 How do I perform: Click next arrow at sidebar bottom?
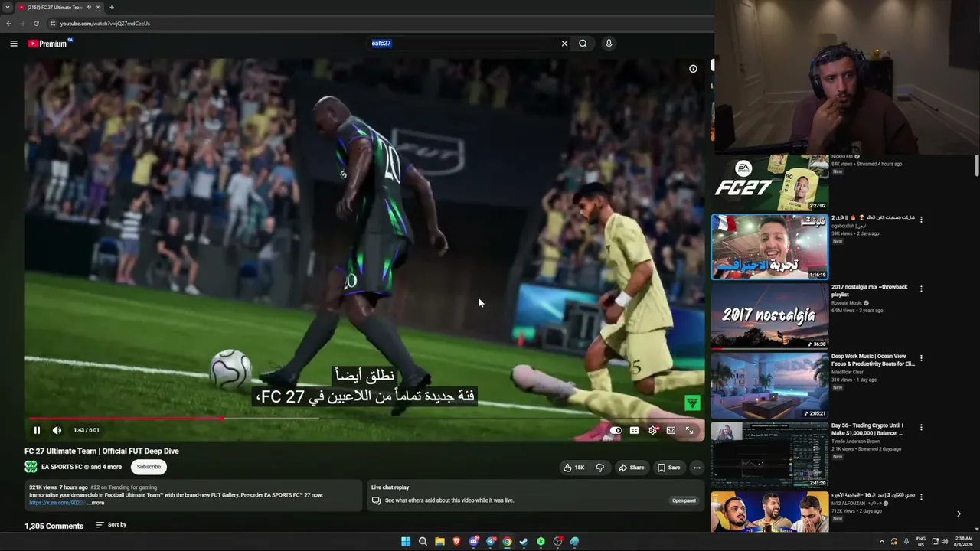(959, 514)
